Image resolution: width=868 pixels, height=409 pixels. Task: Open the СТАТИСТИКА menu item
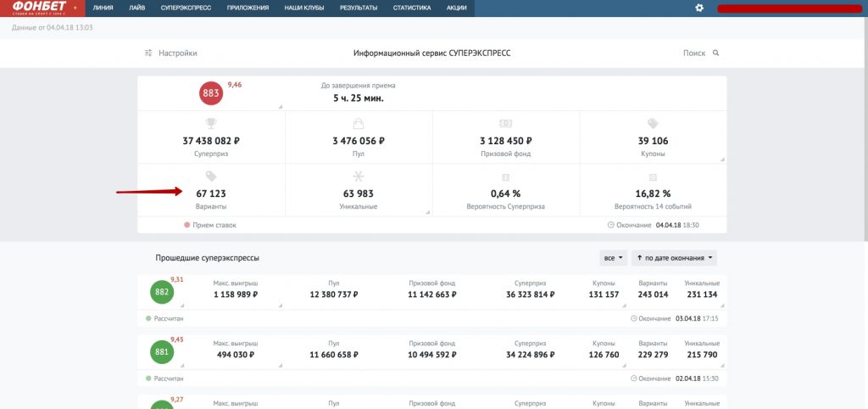[x=412, y=8]
